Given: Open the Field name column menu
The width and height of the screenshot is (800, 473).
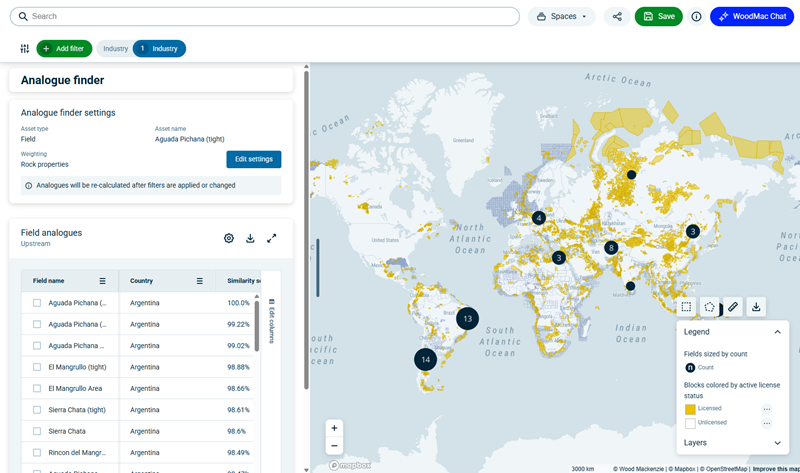Looking at the screenshot, I should [102, 281].
